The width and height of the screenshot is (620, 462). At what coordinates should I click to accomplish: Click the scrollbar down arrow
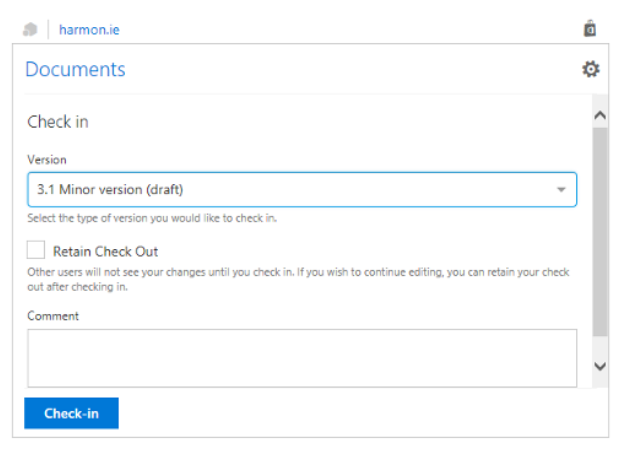tap(600, 366)
